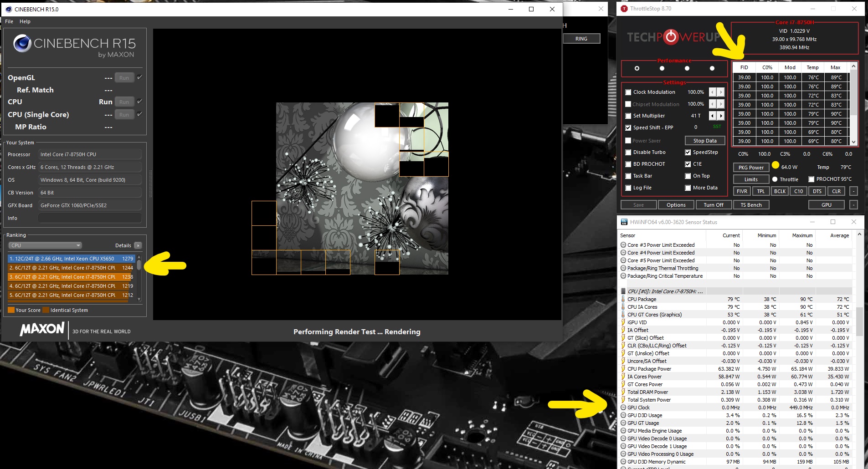The width and height of the screenshot is (868, 469).
Task: Enable the Log File checkbox
Action: [x=628, y=188]
